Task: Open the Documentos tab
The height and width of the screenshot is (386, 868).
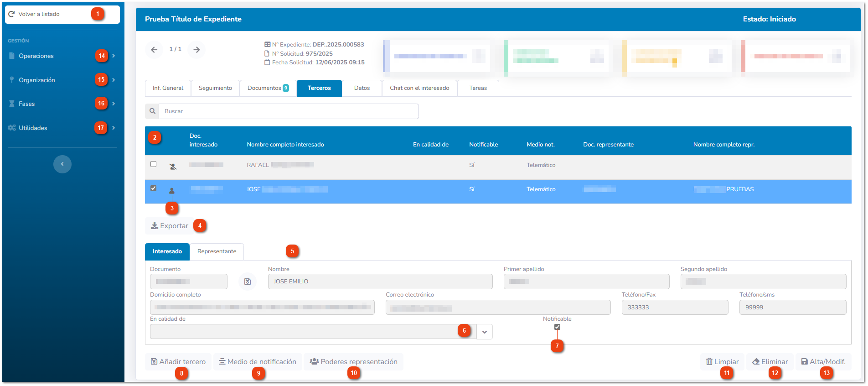Action: (x=268, y=88)
